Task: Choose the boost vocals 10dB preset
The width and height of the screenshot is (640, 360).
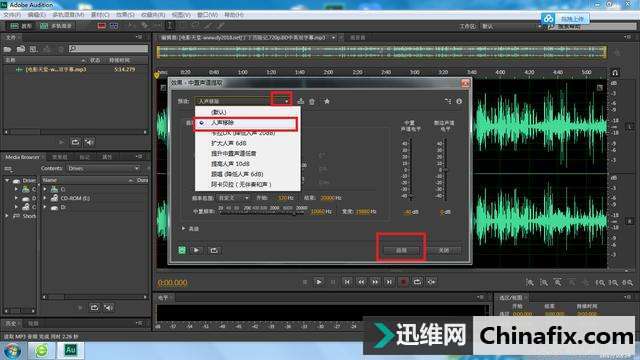Action: tap(230, 164)
